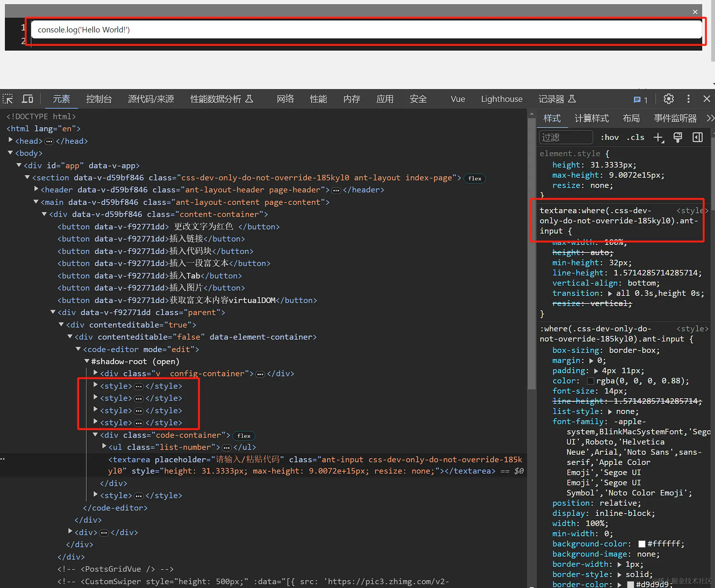Viewport: 715px width, 588px height.
Task: Collapse the code-editor element node
Action: [79, 349]
